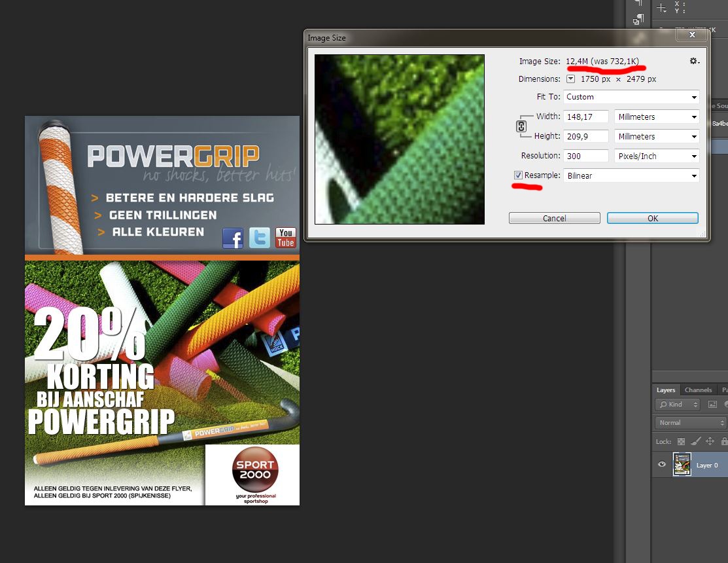The image size is (728, 563).
Task: Select the Layer 0 thumbnail
Action: (x=682, y=464)
